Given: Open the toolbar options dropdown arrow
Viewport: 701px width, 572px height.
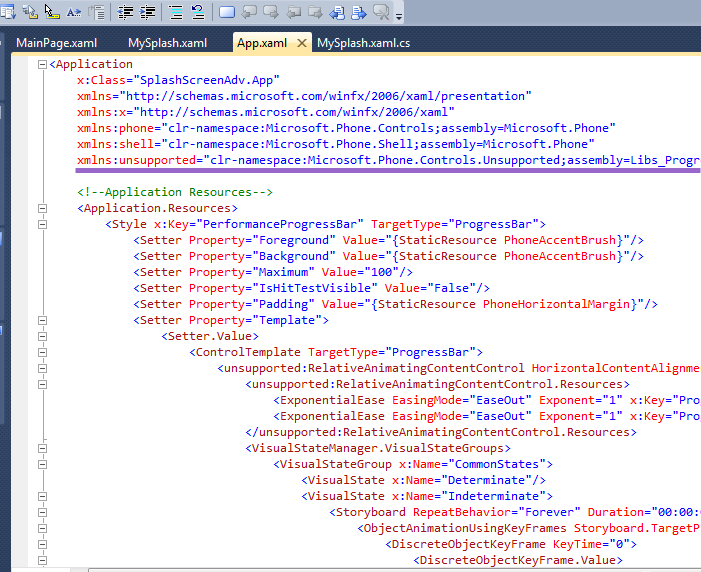Looking at the screenshot, I should 399,17.
